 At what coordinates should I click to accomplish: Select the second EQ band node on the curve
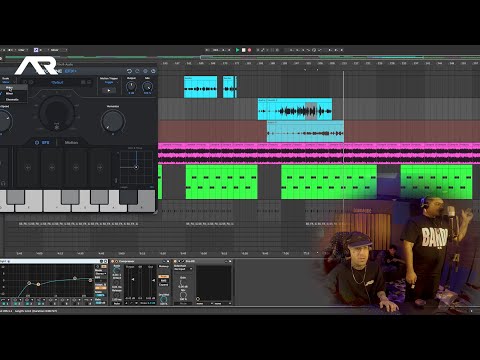[38, 284]
